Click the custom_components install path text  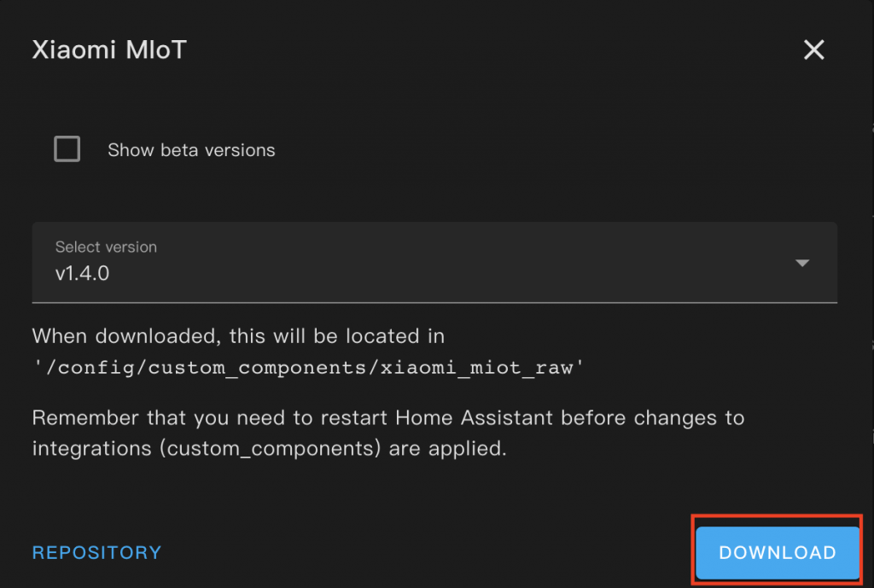tap(308, 368)
